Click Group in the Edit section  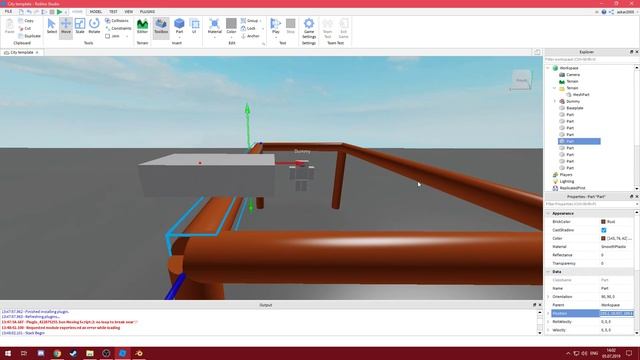click(250, 20)
